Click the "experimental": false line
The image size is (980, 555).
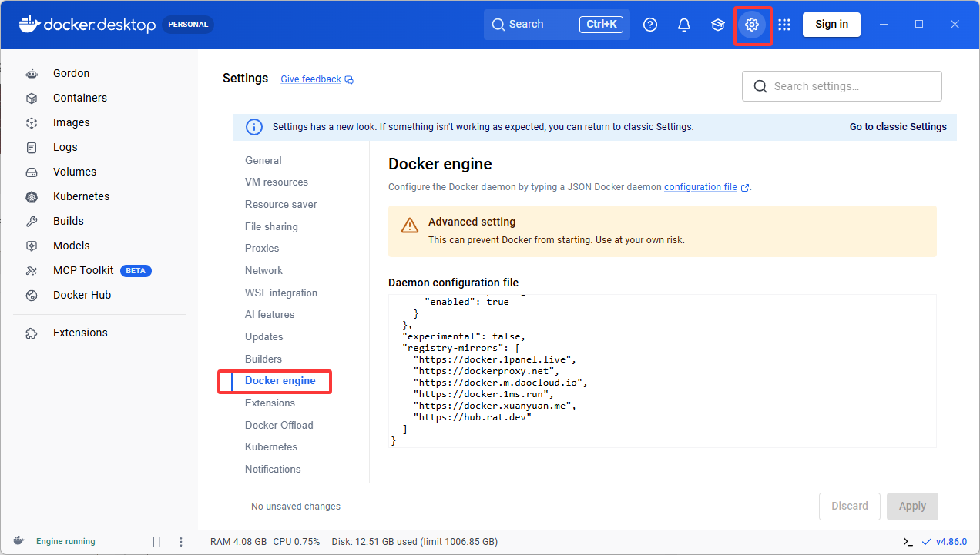coord(464,336)
